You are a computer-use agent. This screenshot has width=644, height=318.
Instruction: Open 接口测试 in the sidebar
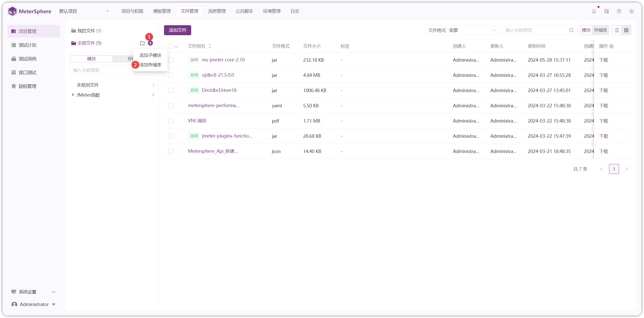coord(34,72)
